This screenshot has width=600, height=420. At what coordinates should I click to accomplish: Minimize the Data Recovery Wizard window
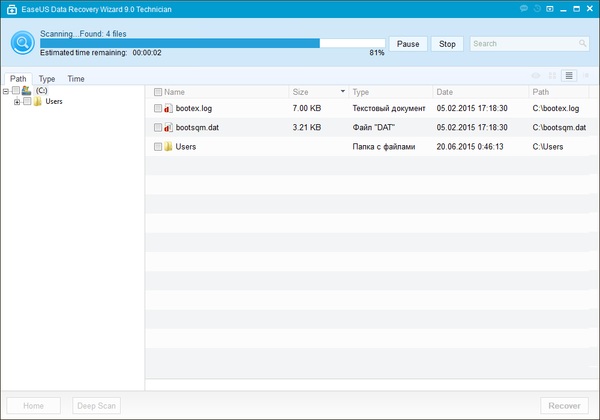[563, 9]
